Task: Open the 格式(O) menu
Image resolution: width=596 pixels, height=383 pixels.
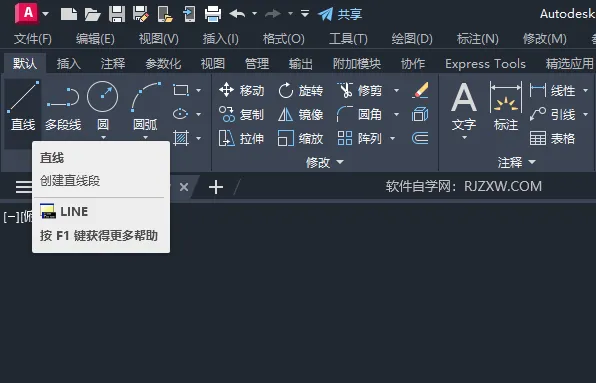Action: [284, 39]
